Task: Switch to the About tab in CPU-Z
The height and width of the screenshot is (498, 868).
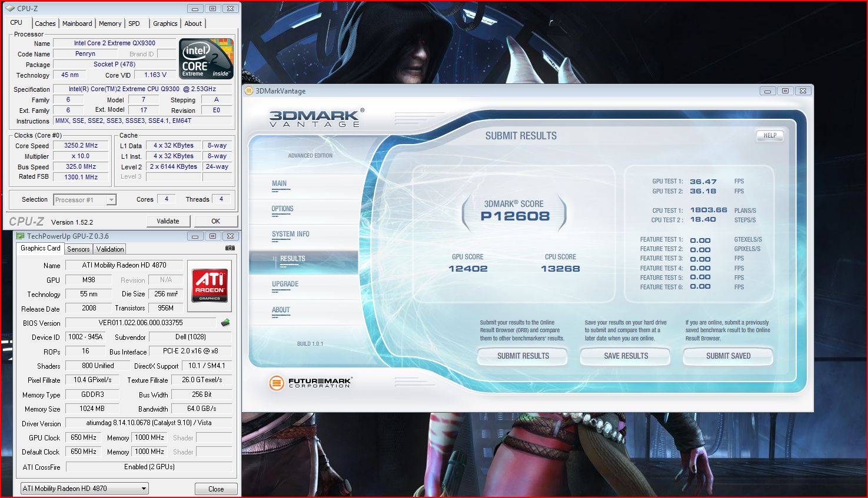Action: click(193, 24)
